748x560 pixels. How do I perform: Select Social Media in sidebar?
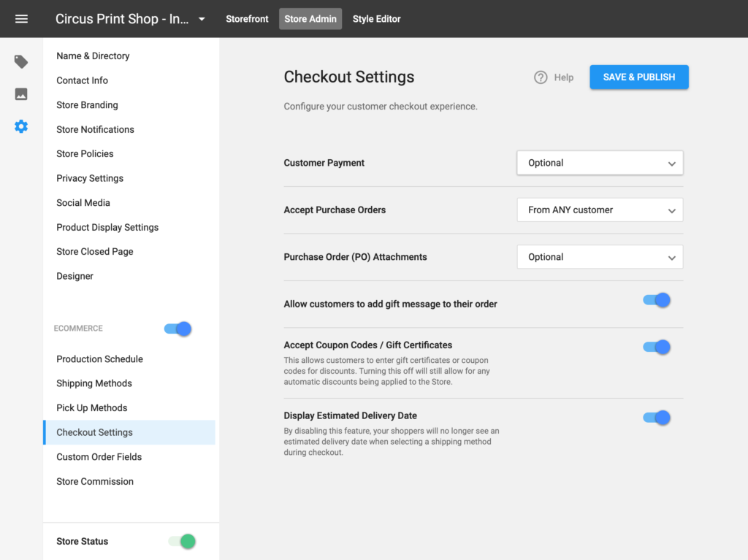point(83,203)
